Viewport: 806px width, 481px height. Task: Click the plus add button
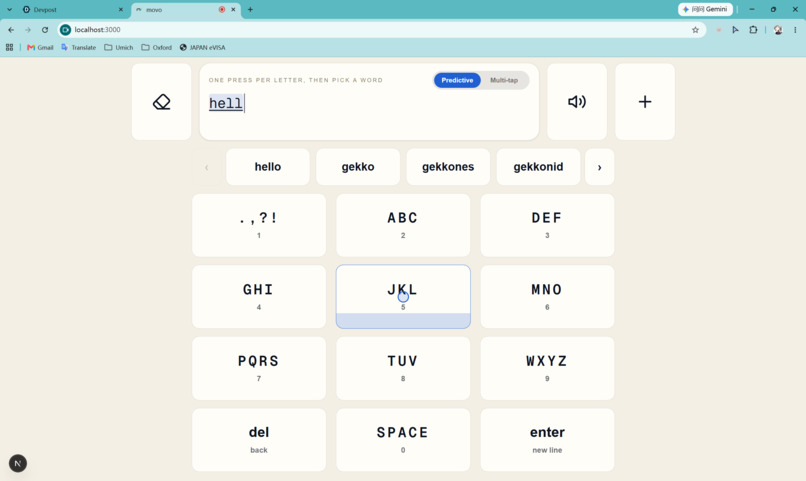645,102
